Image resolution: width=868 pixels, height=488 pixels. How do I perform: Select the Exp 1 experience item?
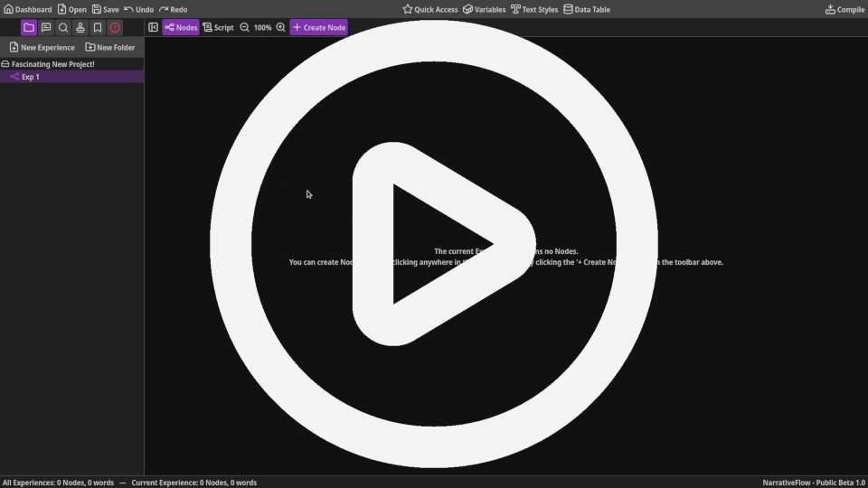72,77
